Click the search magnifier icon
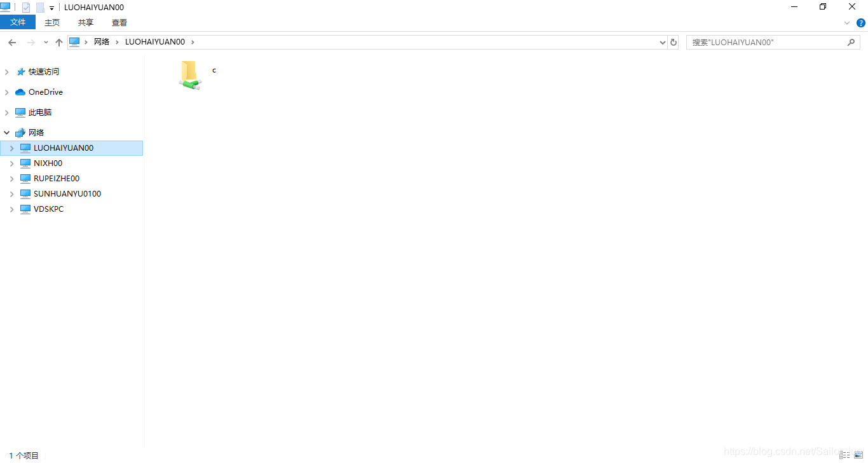Image resolution: width=868 pixels, height=463 pixels. (x=851, y=43)
